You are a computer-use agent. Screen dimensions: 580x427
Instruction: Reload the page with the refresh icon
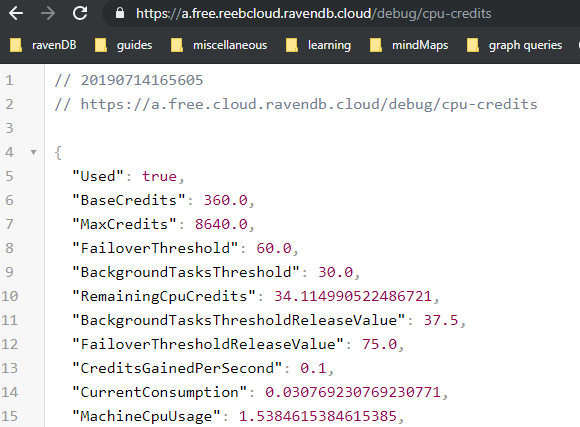80,13
